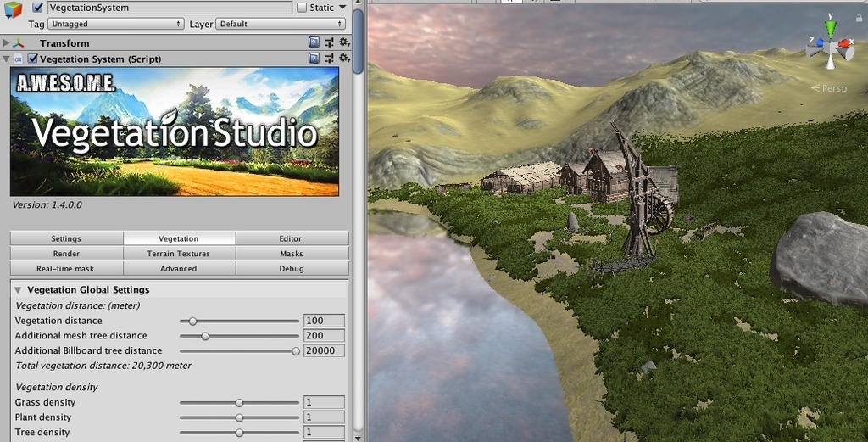
Task: Click scene gizmo red X axis cone
Action: tap(844, 43)
